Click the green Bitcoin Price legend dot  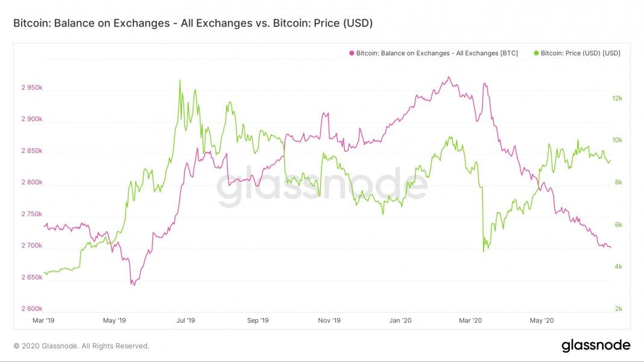[x=536, y=53]
